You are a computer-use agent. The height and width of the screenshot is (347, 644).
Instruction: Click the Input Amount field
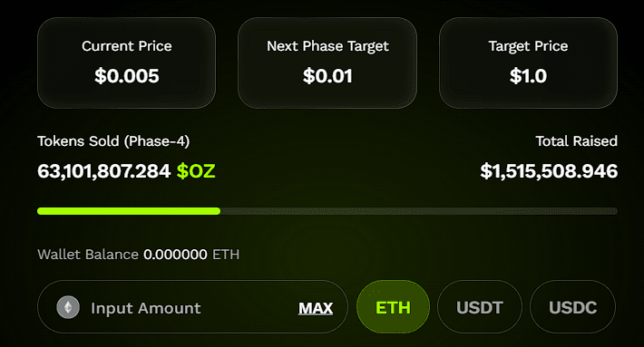click(192, 307)
